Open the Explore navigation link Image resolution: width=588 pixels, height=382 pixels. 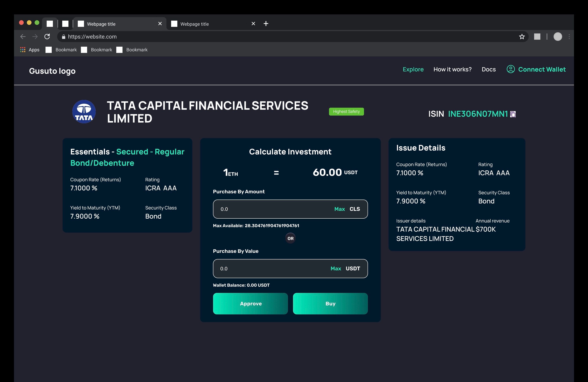(x=413, y=69)
